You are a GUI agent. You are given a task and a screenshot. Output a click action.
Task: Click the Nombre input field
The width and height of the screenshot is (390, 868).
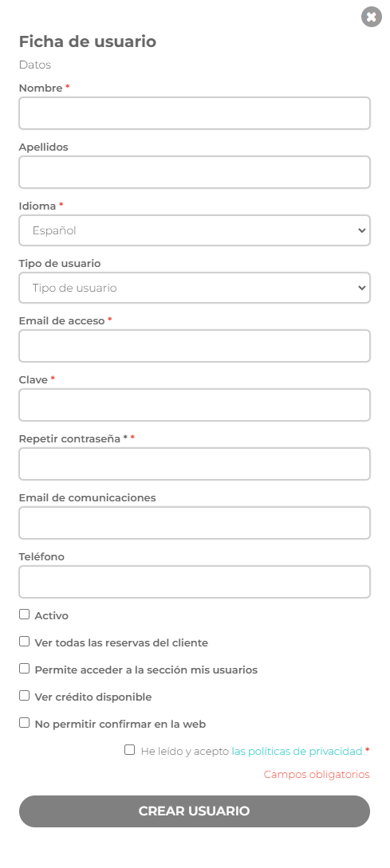(x=195, y=113)
